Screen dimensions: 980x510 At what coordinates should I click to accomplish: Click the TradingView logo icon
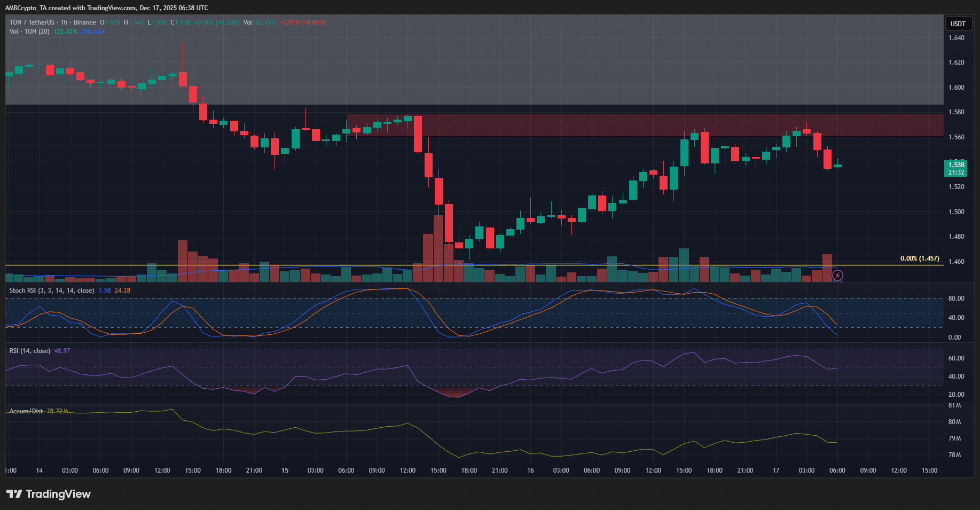coord(14,494)
